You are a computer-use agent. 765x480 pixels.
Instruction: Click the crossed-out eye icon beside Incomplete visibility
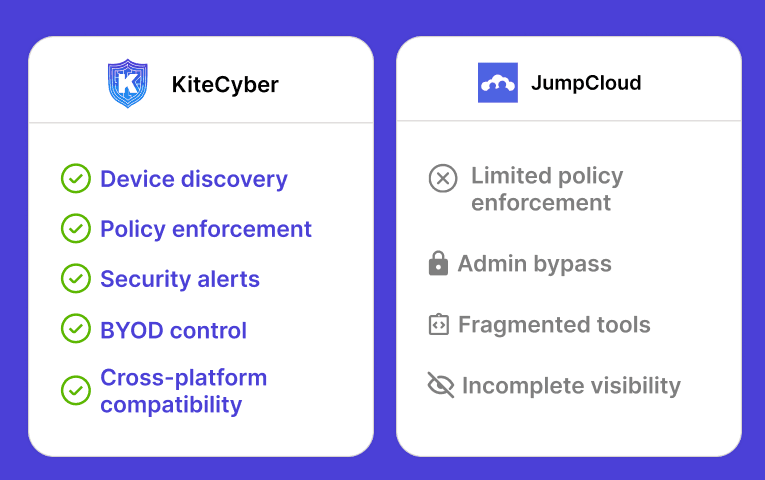[x=441, y=385]
